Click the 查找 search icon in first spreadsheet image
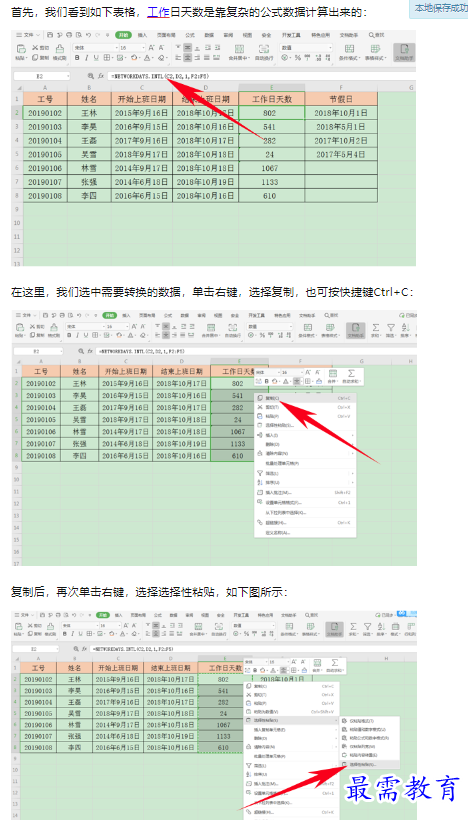 pyautogui.click(x=376, y=35)
